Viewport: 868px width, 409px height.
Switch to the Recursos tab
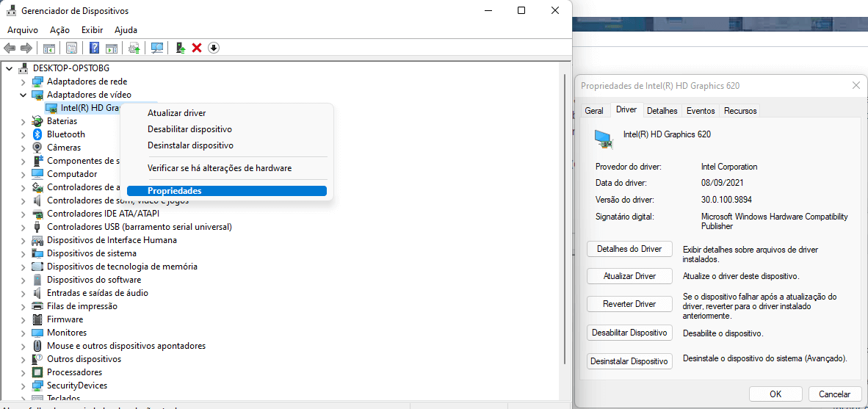740,111
